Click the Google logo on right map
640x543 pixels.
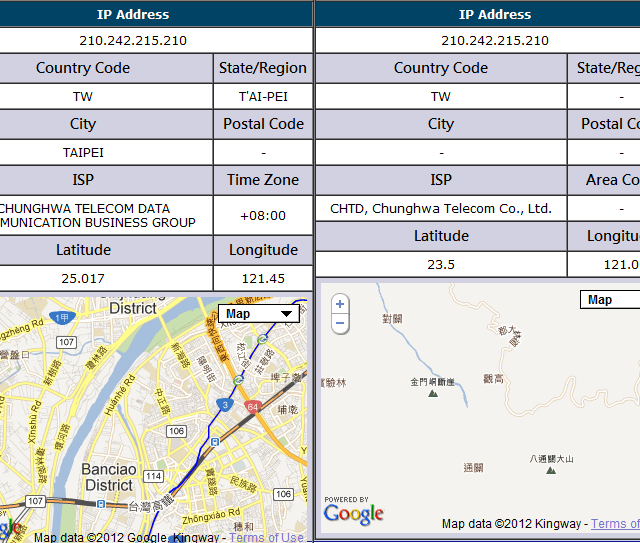(354, 514)
